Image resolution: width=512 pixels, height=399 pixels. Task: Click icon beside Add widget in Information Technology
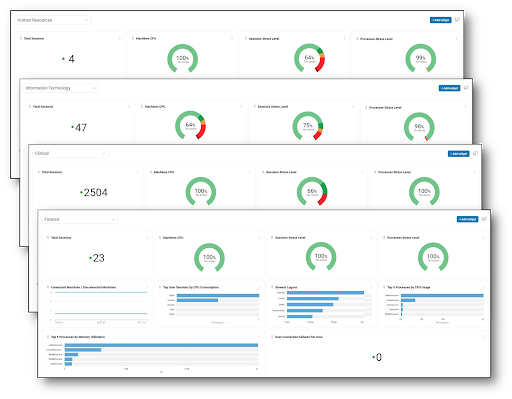pos(466,88)
